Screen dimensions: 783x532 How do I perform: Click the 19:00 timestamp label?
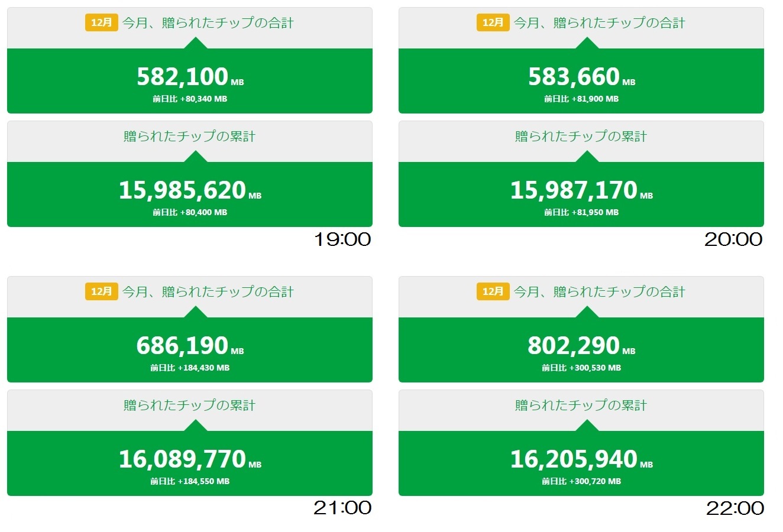[342, 239]
